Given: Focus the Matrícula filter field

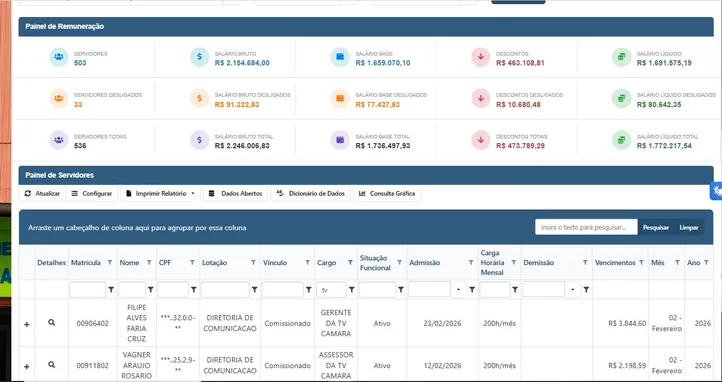Looking at the screenshot, I should pyautogui.click(x=87, y=289).
